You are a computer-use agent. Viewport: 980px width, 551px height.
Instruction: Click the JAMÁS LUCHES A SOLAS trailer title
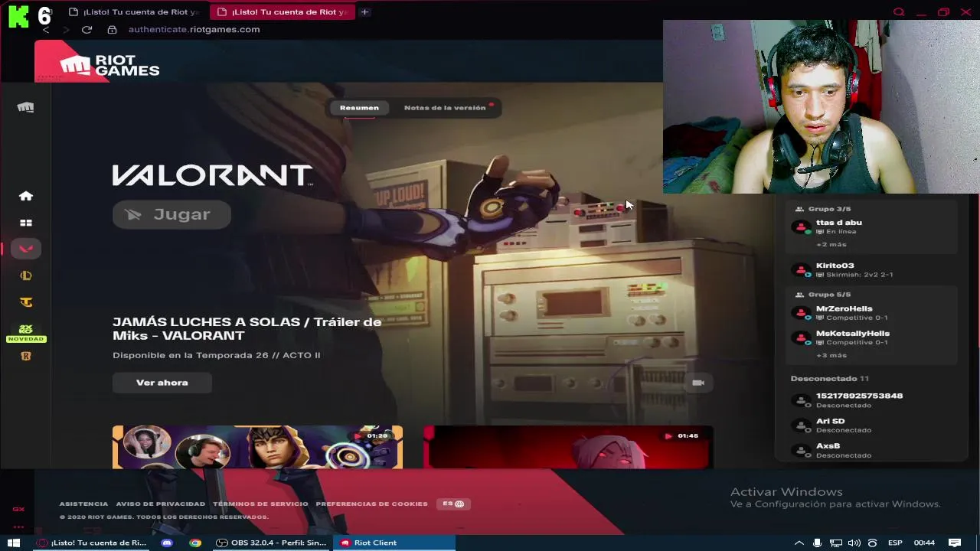[x=247, y=328]
